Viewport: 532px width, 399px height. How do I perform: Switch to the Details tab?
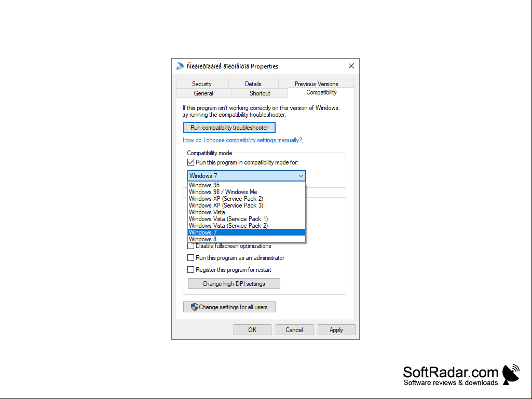coord(253,84)
